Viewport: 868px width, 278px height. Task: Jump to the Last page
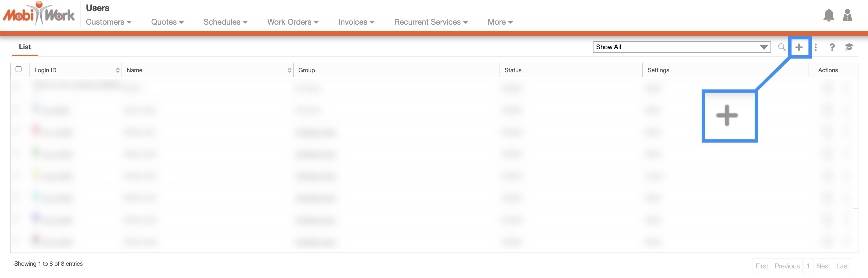pos(842,266)
